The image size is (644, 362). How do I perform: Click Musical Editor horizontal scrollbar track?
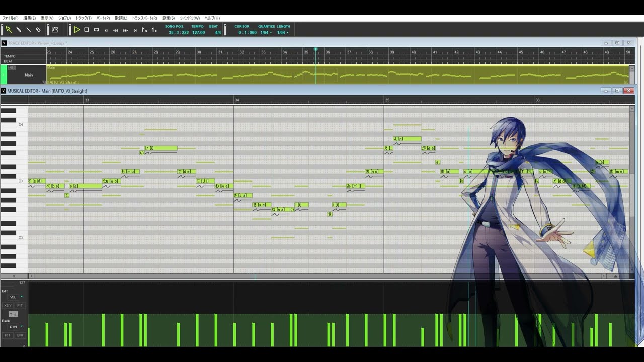317,276
